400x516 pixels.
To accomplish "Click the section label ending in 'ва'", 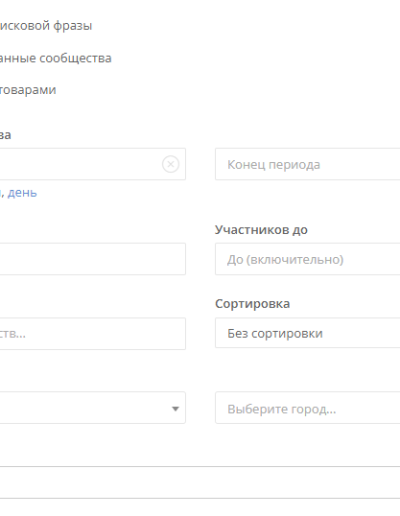I will (x=5, y=135).
